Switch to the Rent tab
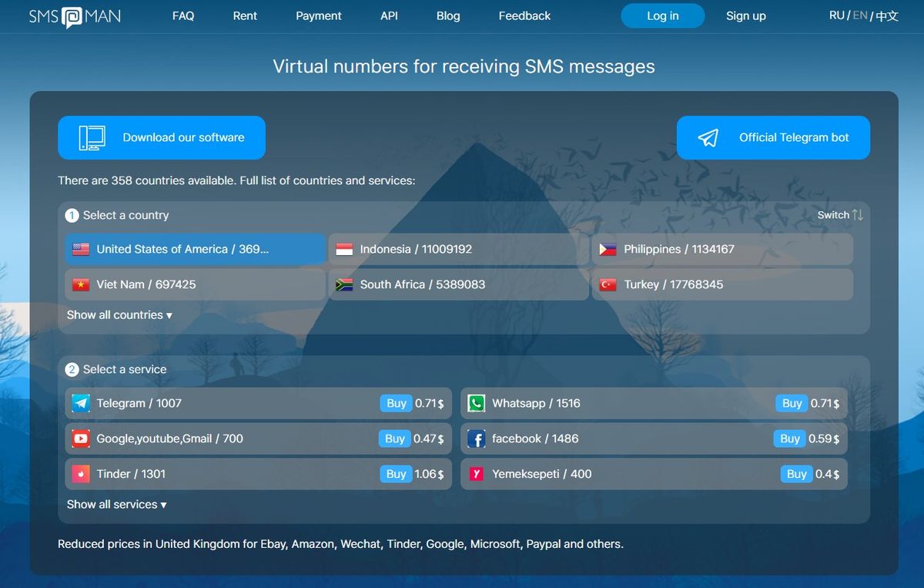The width and height of the screenshot is (924, 588). pos(245,15)
